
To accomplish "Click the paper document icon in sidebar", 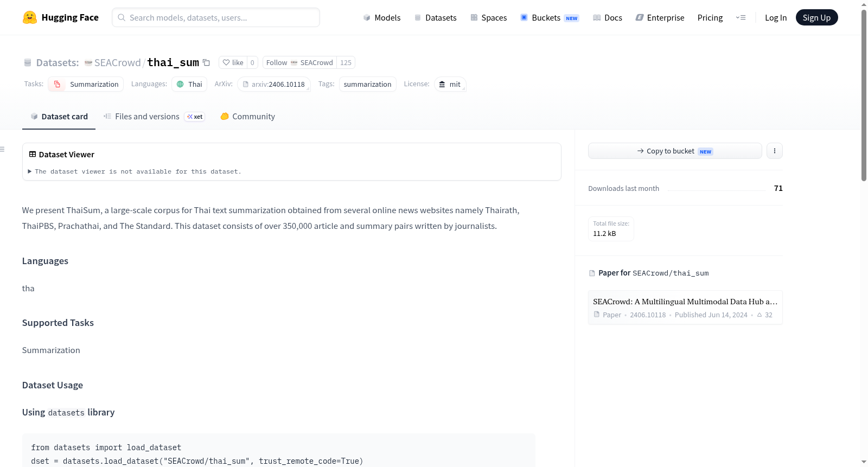I will point(592,273).
